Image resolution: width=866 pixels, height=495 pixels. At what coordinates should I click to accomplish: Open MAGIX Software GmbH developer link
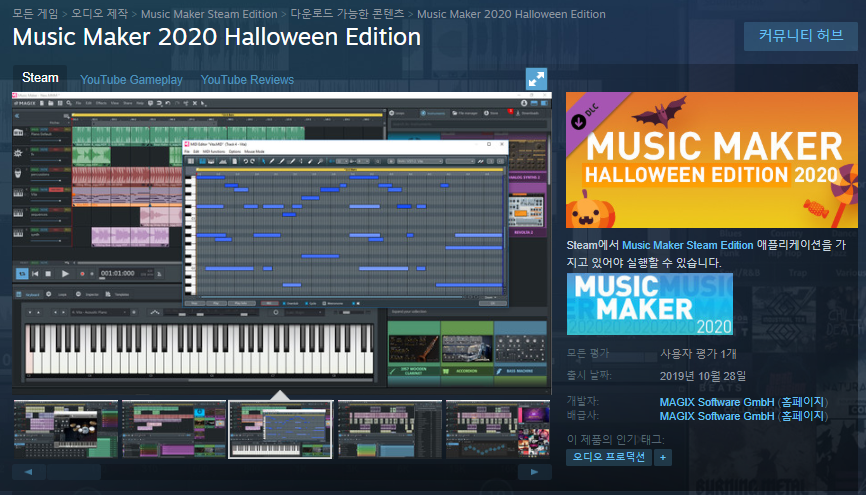(717, 402)
